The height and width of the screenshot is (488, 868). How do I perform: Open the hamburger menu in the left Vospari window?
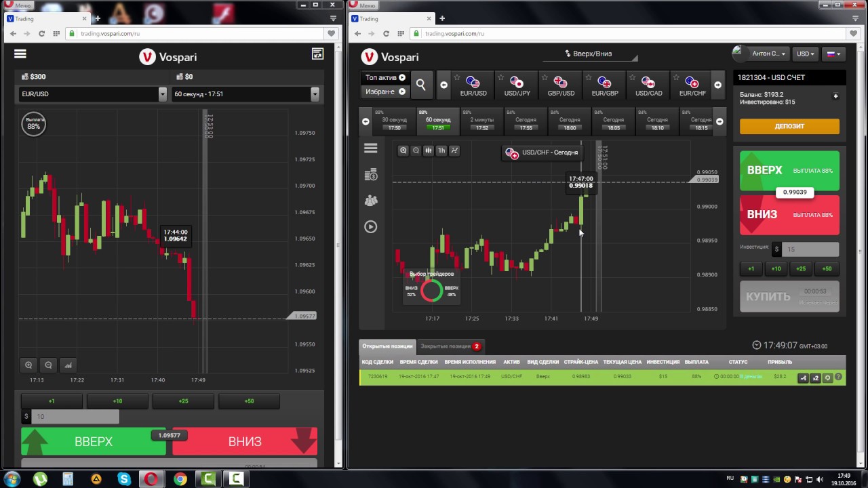(x=20, y=54)
